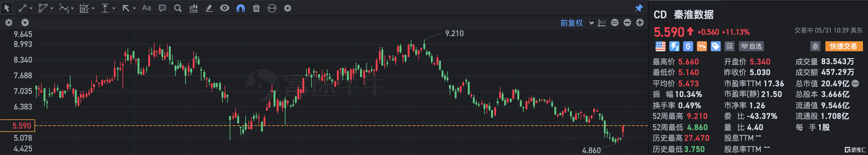This screenshot has height=155, width=868.
Task: Expand Fibonacci grid tool dropdown arrow
Action: (x=93, y=8)
